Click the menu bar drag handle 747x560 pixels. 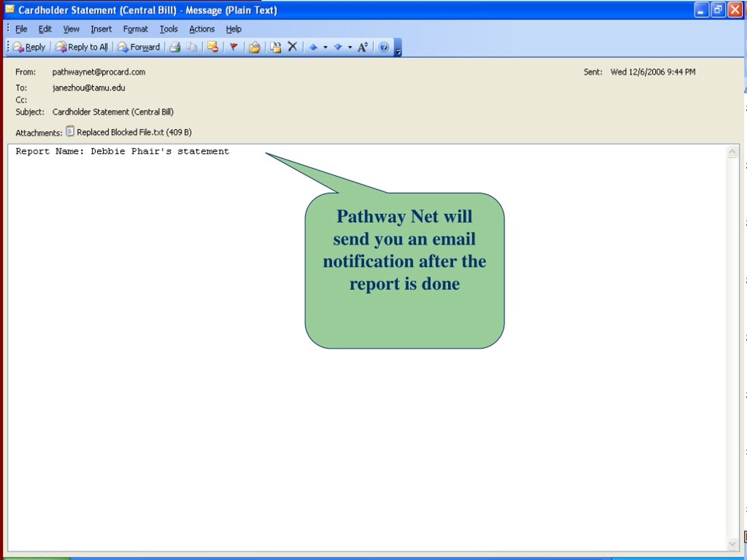point(8,28)
